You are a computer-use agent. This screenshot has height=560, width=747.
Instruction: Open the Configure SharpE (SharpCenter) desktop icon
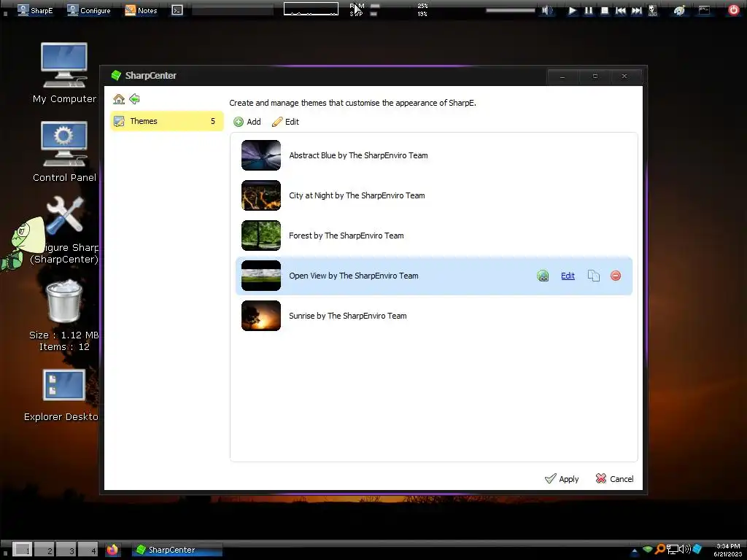click(64, 230)
